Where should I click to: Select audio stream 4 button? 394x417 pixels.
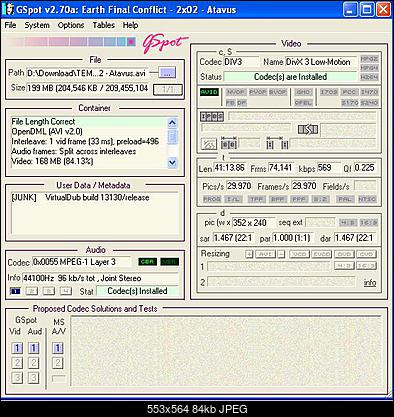pos(66,291)
